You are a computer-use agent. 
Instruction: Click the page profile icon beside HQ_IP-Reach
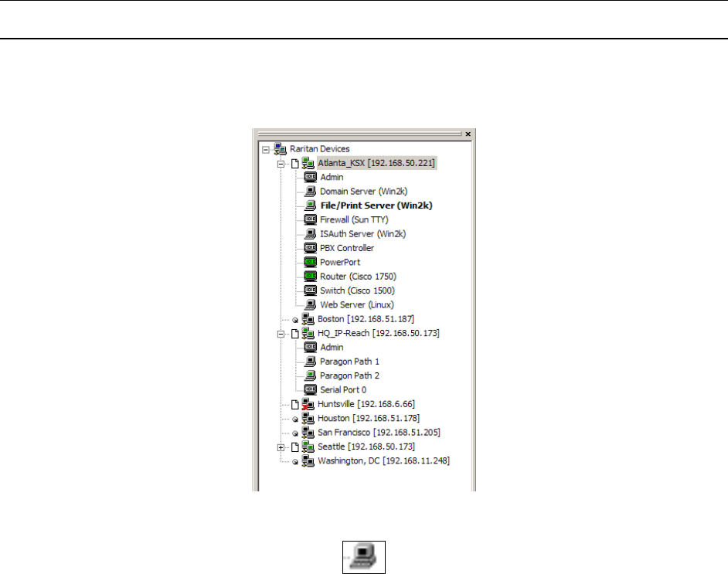pos(294,334)
